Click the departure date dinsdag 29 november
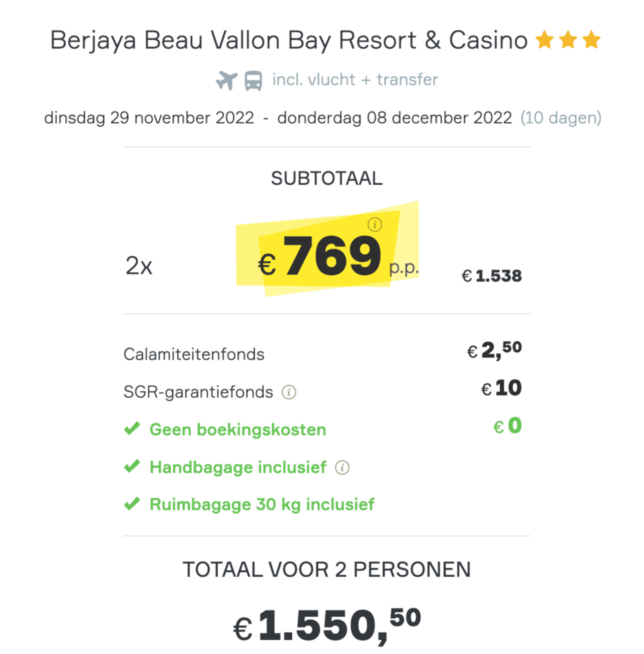This screenshot has width=644, height=654. click(x=149, y=118)
